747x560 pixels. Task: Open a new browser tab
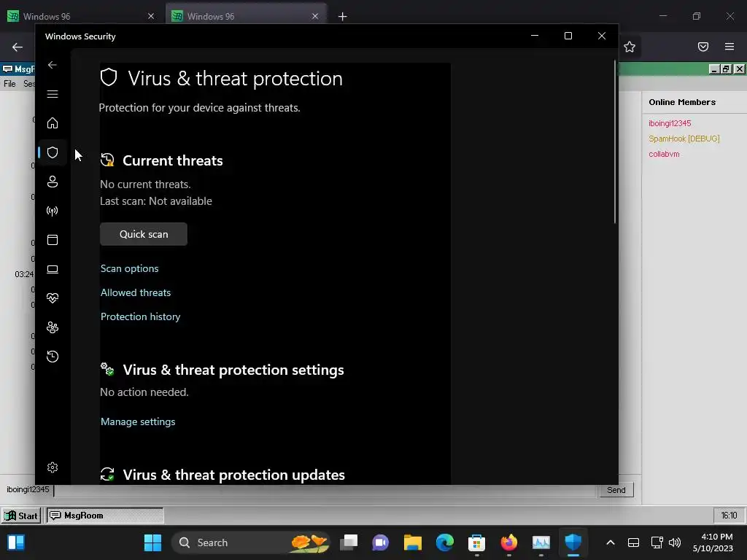(x=342, y=17)
